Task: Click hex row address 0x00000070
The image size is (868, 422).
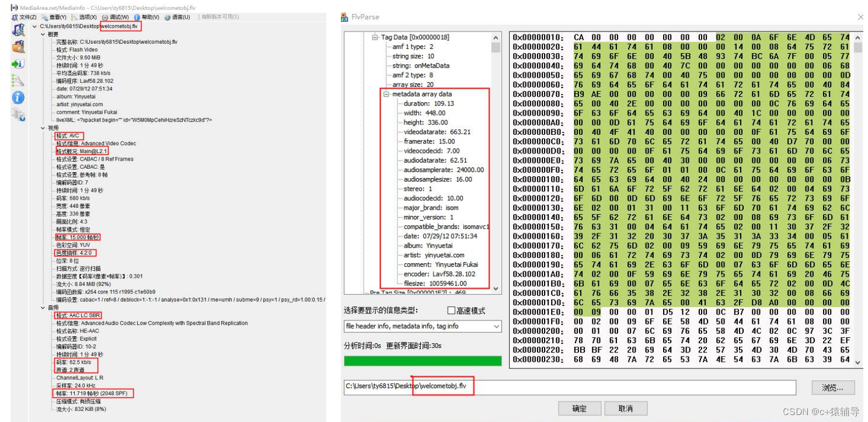Action: (x=538, y=93)
